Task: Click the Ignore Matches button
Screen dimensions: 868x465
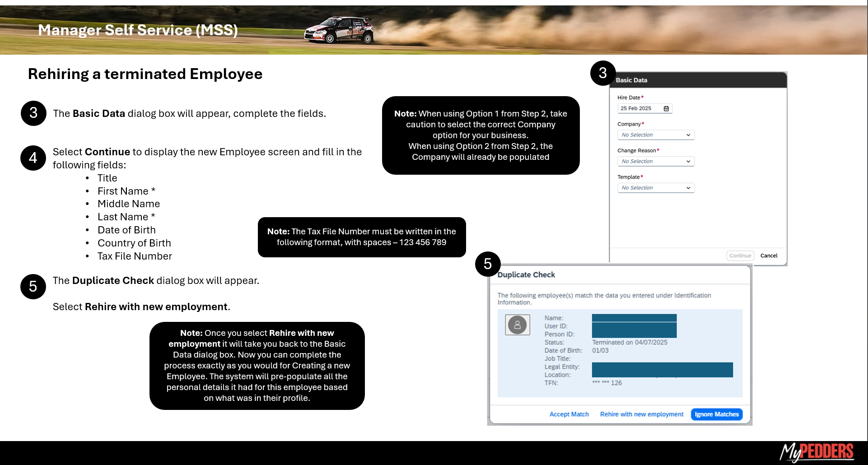Action: click(x=717, y=414)
